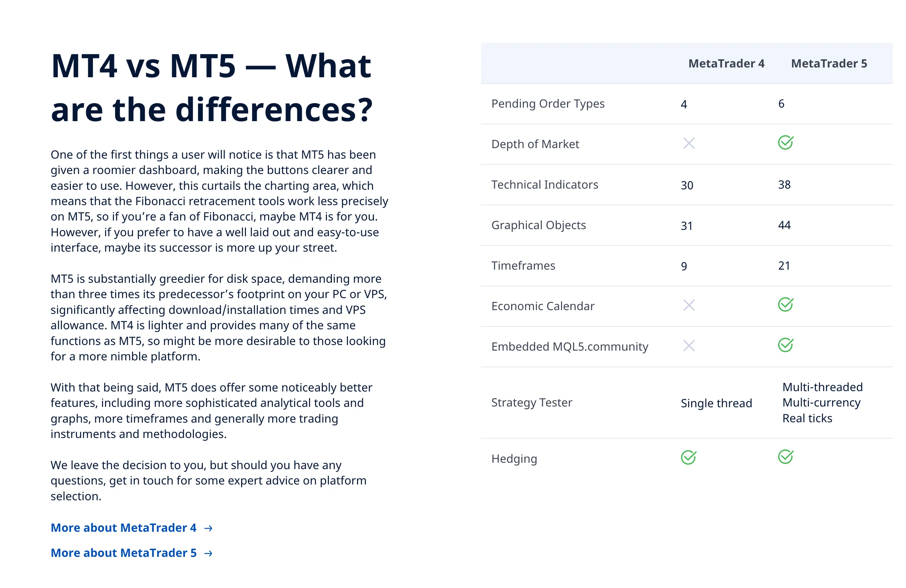The width and height of the screenshot is (906, 588).
Task: Select the MetaTrader 5 column header
Action: [x=829, y=63]
